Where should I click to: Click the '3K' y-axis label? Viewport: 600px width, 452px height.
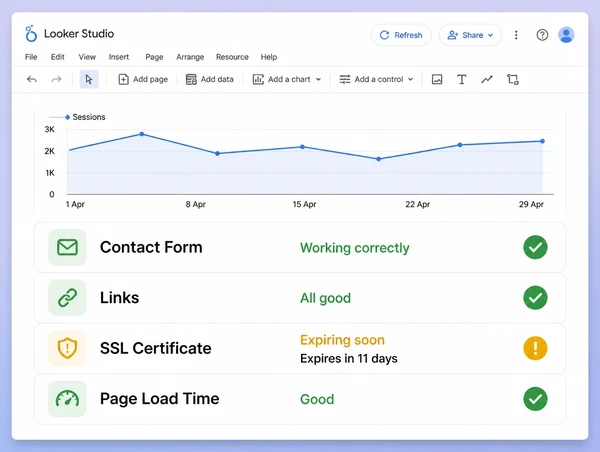point(50,129)
